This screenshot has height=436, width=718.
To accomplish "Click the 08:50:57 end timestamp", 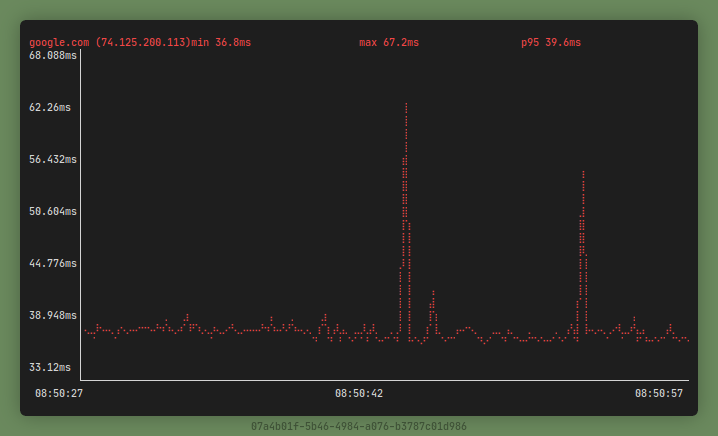I will tap(659, 394).
